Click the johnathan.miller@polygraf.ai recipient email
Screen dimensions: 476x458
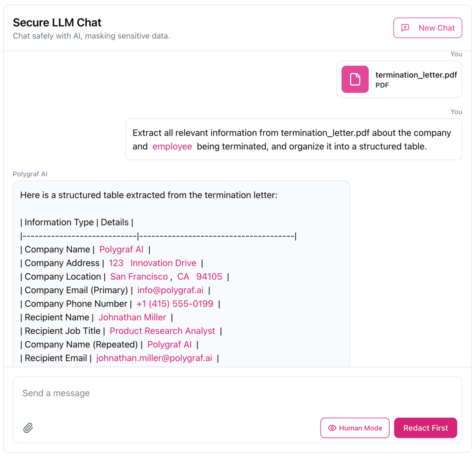154,358
